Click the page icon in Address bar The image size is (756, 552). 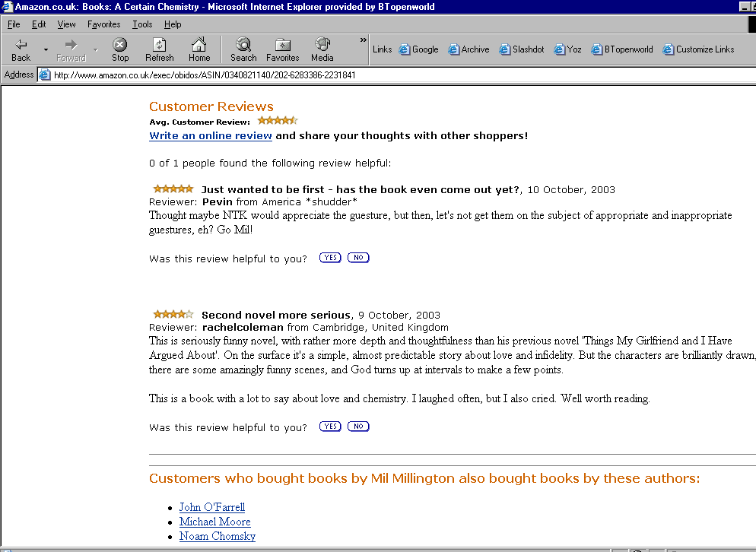(45, 75)
